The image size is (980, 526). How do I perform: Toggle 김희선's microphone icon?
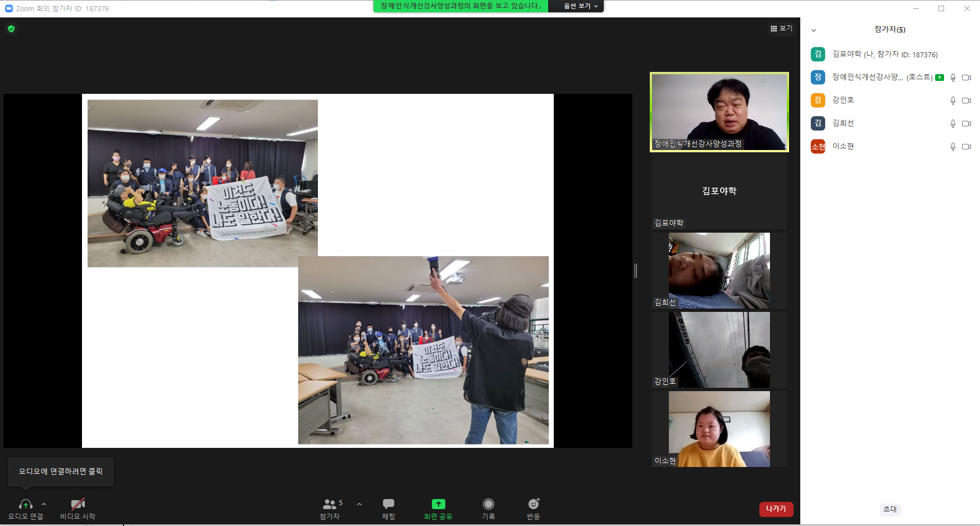953,124
